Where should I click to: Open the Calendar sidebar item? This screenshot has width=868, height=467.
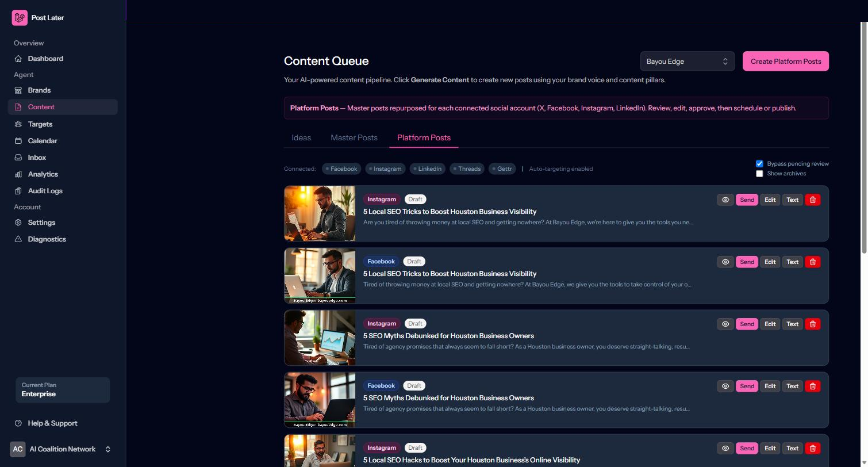pos(63,141)
